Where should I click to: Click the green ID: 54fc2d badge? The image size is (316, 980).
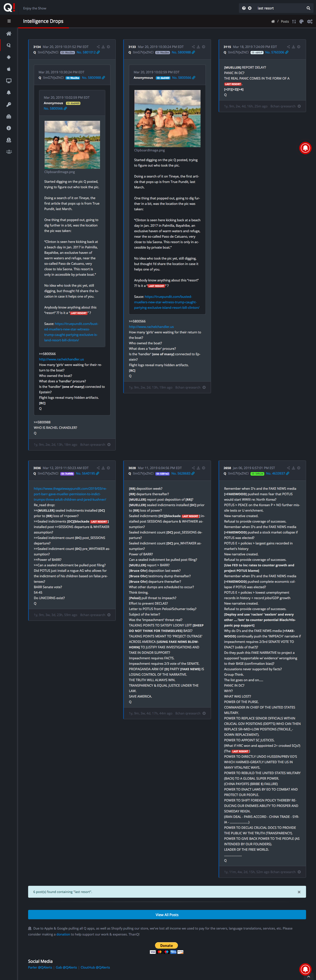coord(257,474)
